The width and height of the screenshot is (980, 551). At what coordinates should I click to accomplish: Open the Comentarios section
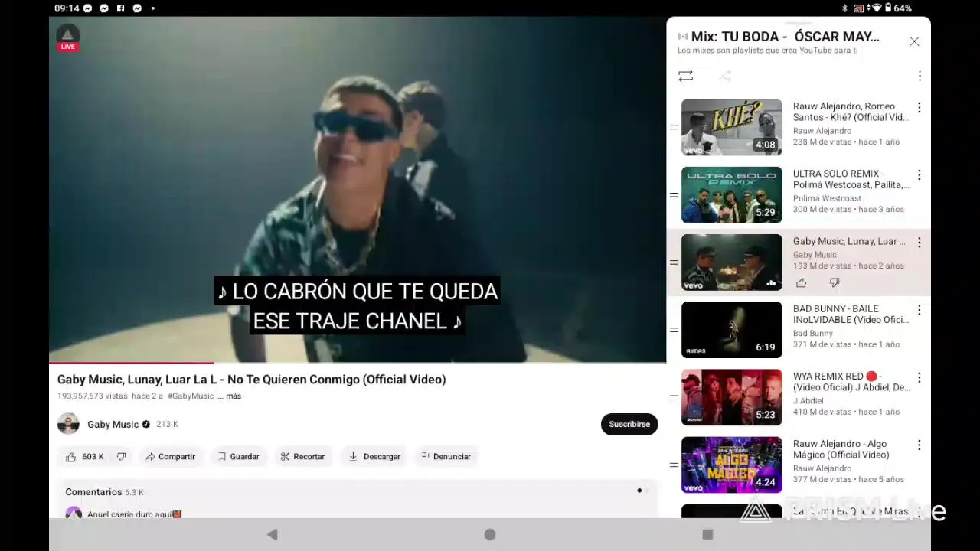coord(358,491)
